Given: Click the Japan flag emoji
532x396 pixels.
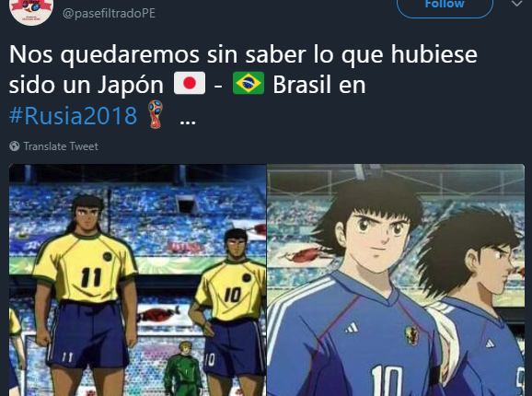Looking at the screenshot, I should coord(190,83).
